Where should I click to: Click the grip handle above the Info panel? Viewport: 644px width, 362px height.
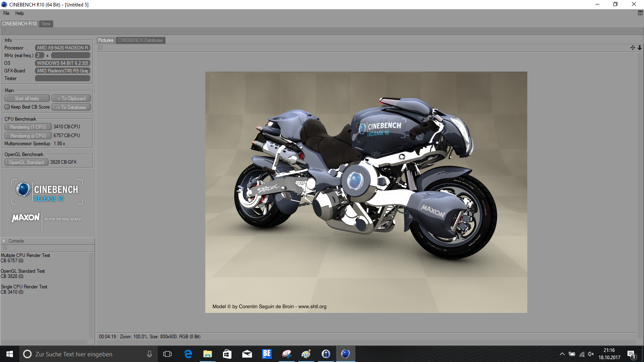point(5,31)
